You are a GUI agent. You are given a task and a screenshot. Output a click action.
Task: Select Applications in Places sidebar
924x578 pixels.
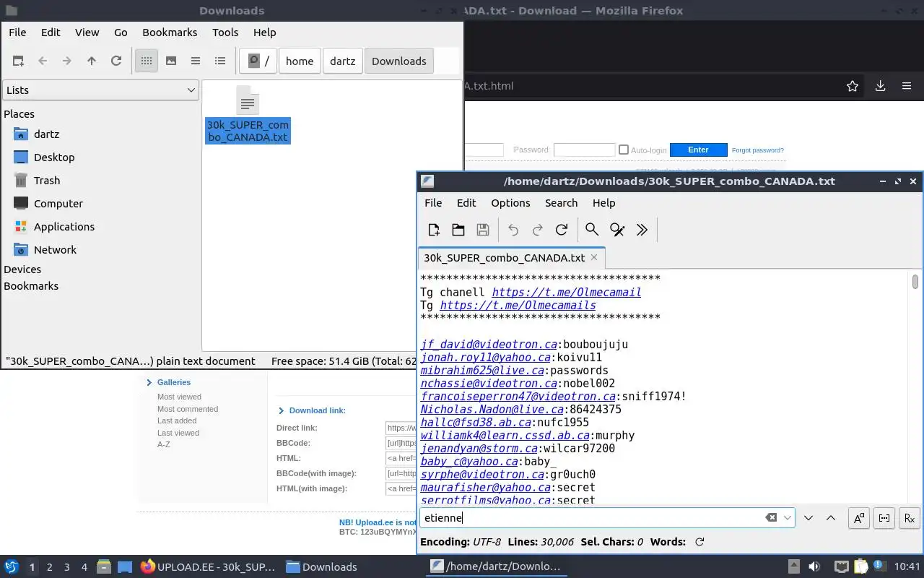[x=64, y=227]
